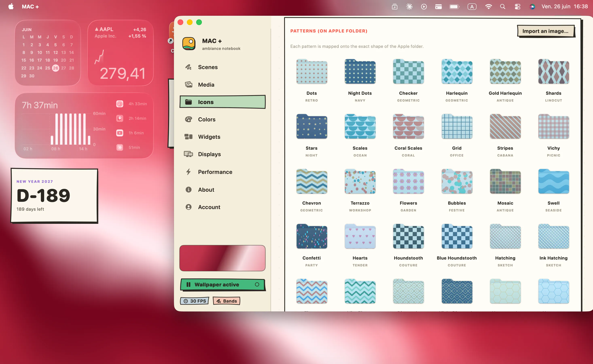
Task: Open the Colors section
Action: point(222,119)
